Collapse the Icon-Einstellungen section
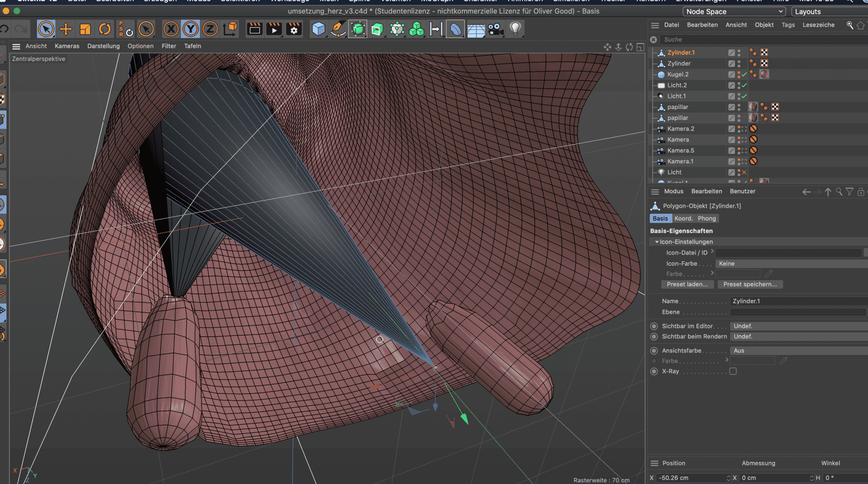This screenshot has height=484, width=868. coord(657,242)
